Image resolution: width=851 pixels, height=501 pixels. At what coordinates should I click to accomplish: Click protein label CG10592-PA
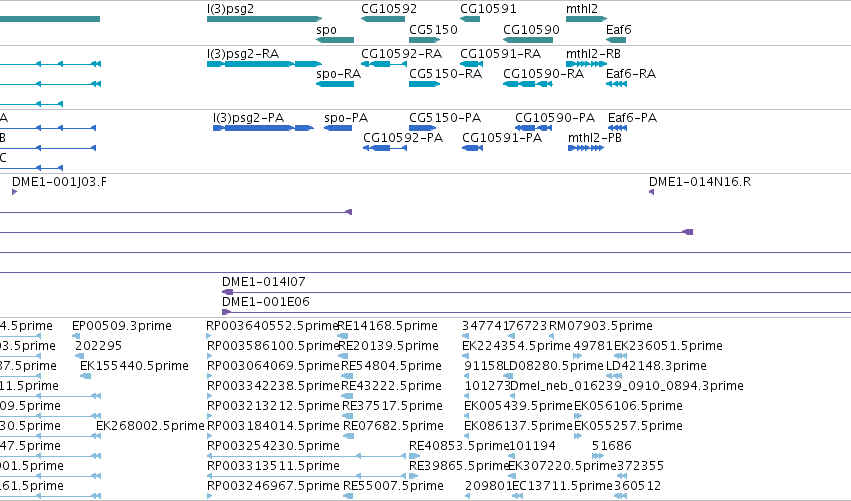pyautogui.click(x=403, y=138)
